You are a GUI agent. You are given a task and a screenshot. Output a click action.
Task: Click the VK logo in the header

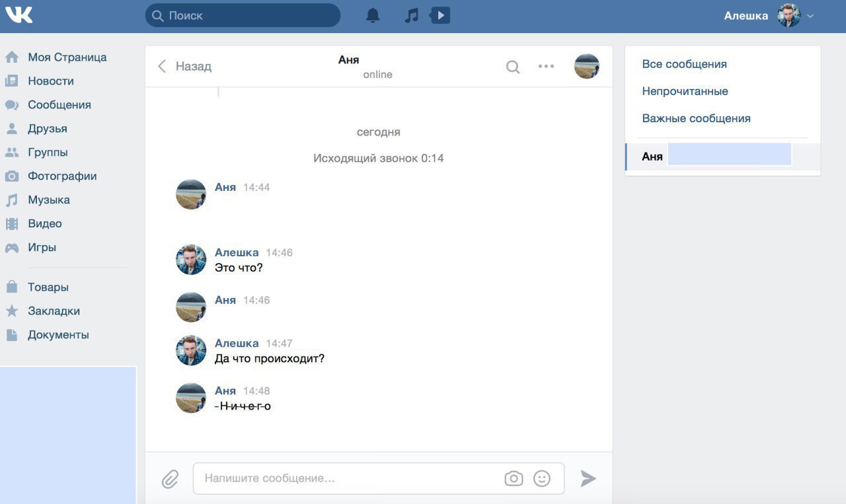[x=19, y=15]
